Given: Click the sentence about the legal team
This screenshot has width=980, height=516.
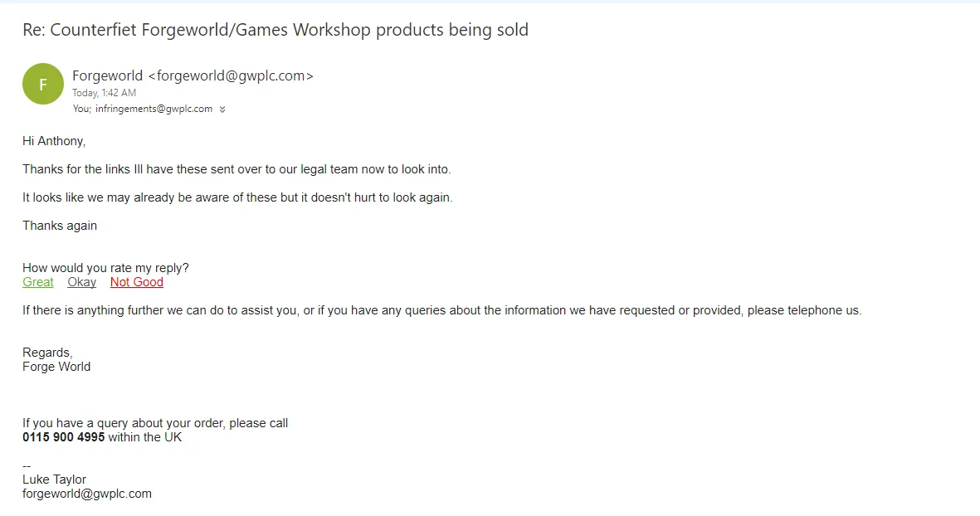Looking at the screenshot, I should pos(236,169).
